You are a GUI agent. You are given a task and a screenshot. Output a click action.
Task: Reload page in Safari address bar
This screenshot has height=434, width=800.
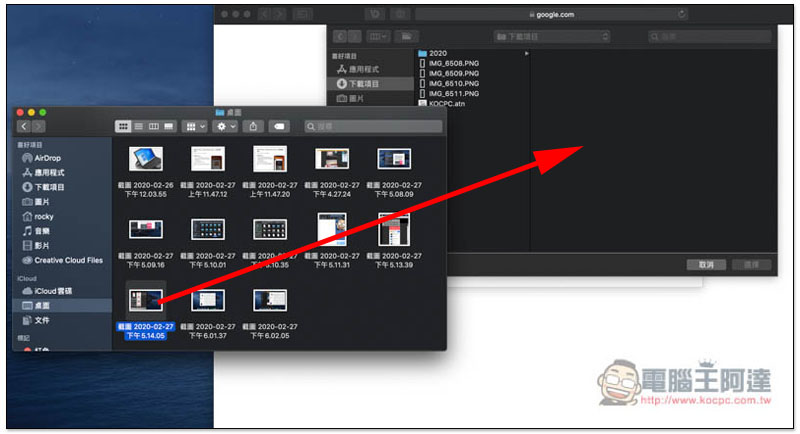(x=682, y=14)
